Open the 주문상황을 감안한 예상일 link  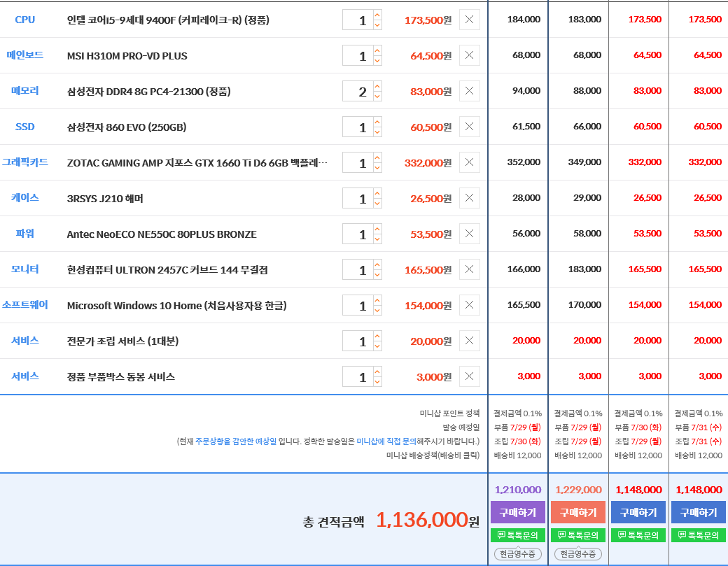click(236, 441)
